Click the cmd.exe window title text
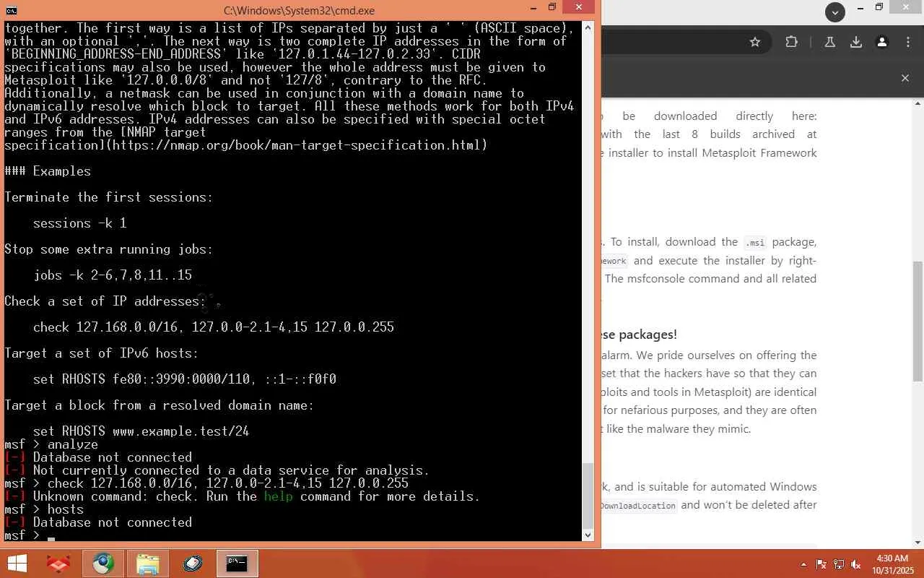924x578 pixels. coord(299,11)
